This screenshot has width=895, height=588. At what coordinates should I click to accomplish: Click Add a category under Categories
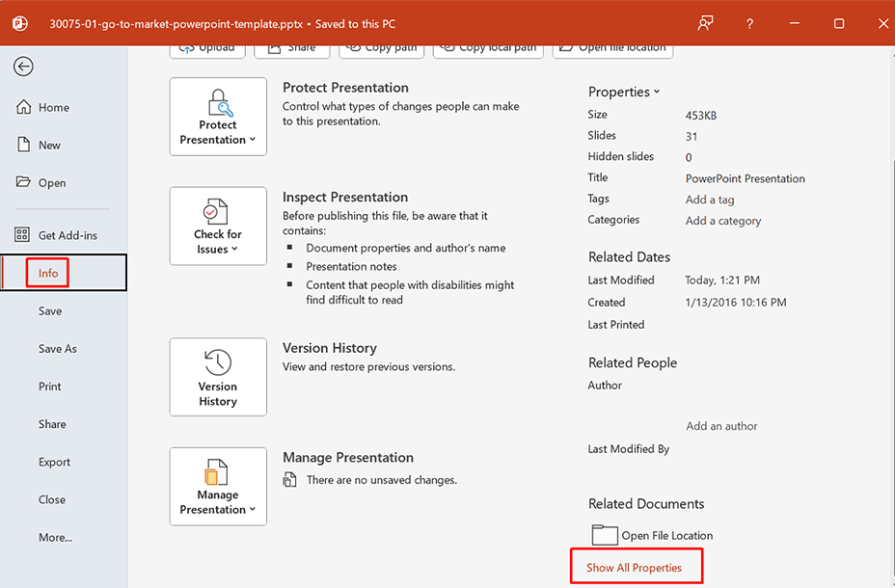click(722, 220)
